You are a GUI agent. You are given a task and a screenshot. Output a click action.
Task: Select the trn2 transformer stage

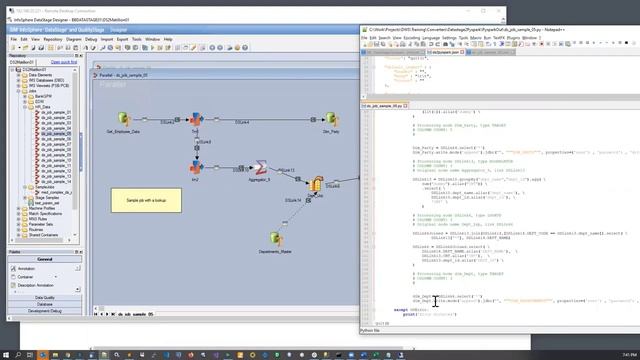click(x=196, y=167)
